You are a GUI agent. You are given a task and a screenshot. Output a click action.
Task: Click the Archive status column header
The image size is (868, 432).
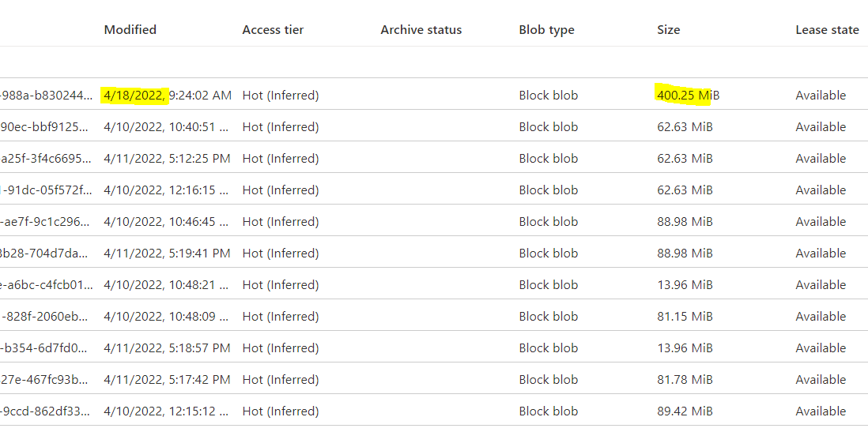421,30
